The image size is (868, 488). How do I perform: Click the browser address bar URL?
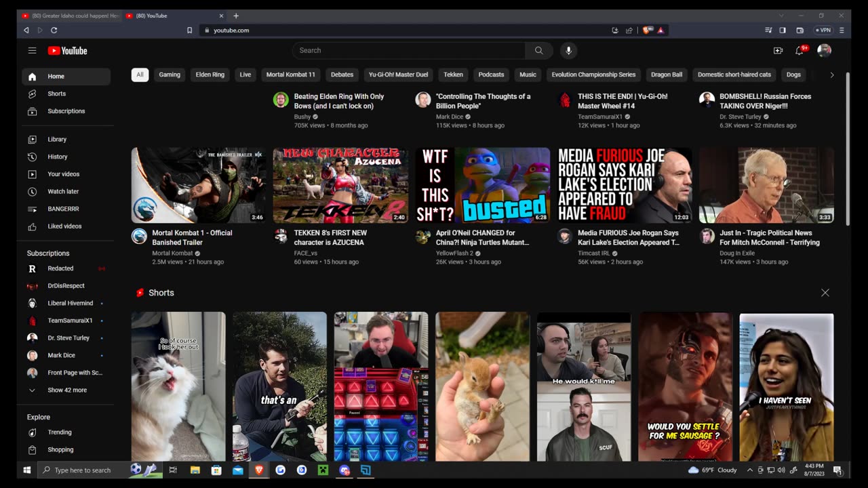point(231,30)
